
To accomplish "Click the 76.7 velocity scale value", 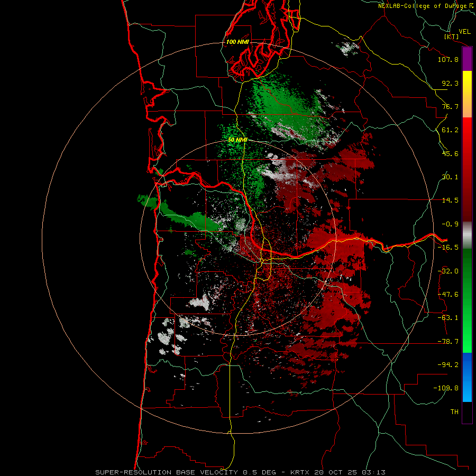I will pos(450,106).
